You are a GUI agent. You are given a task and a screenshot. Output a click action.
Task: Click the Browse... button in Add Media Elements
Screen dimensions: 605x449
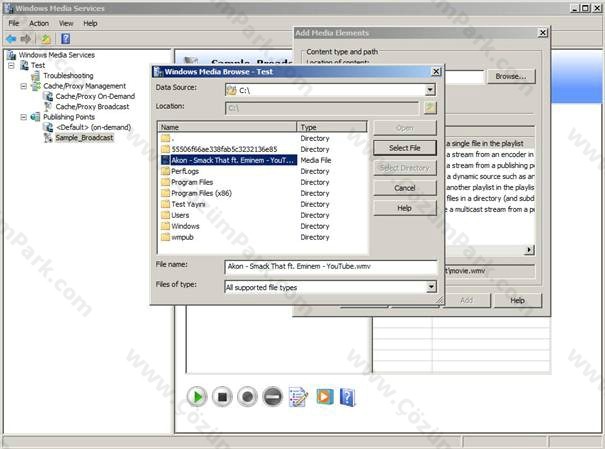[511, 76]
